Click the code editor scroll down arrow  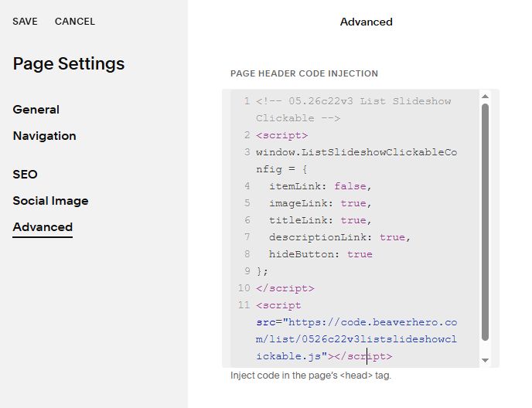pos(485,360)
